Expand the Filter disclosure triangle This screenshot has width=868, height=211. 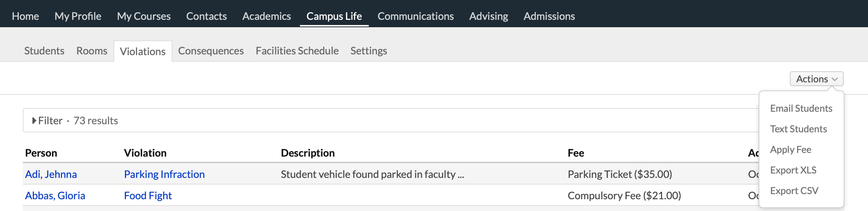(x=34, y=121)
